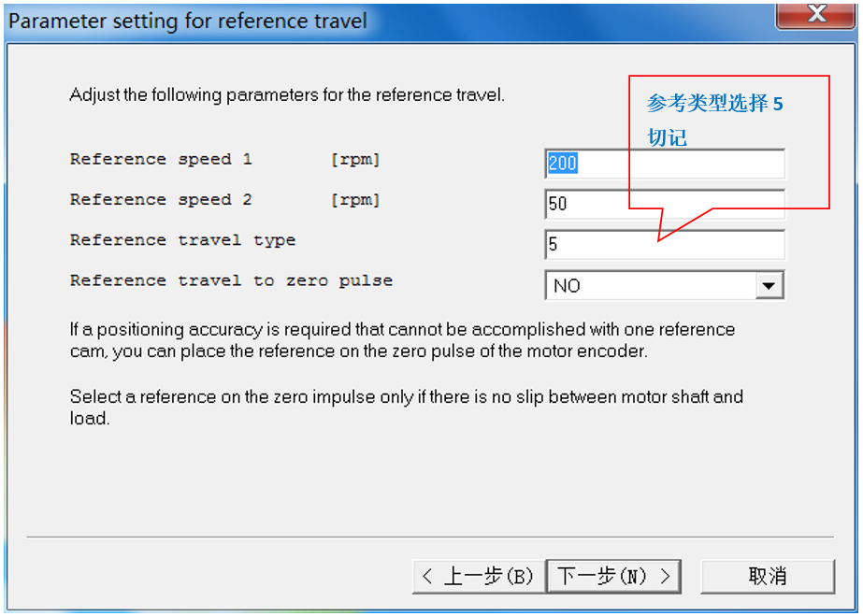Click the [rpm] unit beside Reference speed 1
This screenshot has height=616, width=863.
355,160
